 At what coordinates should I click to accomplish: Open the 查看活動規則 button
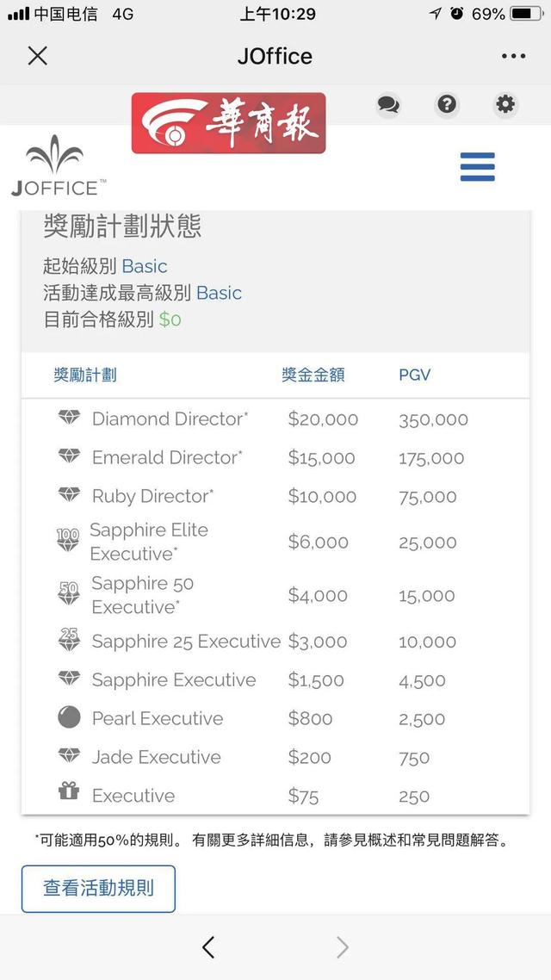click(98, 889)
